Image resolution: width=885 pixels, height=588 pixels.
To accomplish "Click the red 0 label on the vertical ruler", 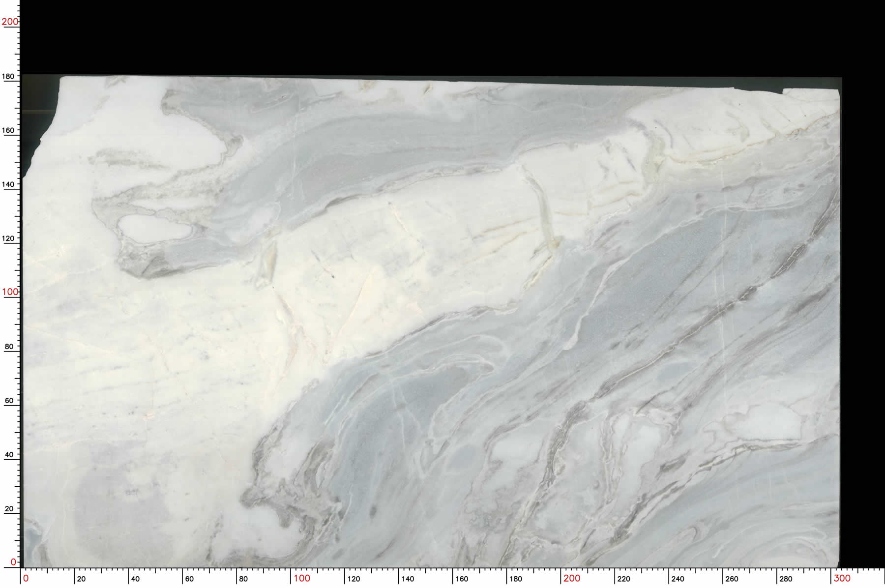I will [x=13, y=562].
